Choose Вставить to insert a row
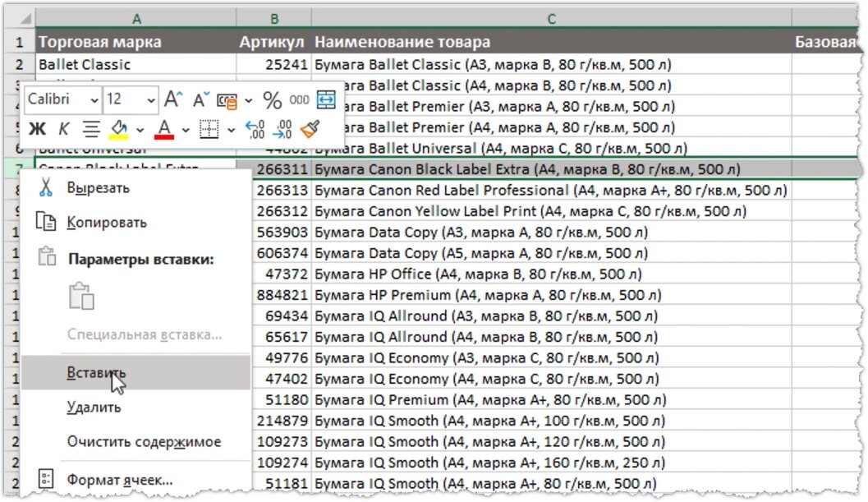 click(135, 372)
